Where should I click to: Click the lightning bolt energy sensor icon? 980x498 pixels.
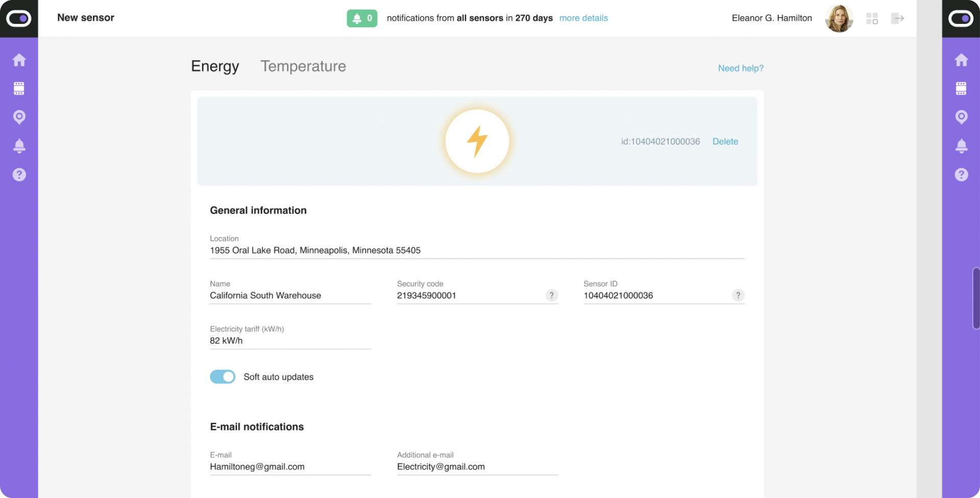click(477, 141)
